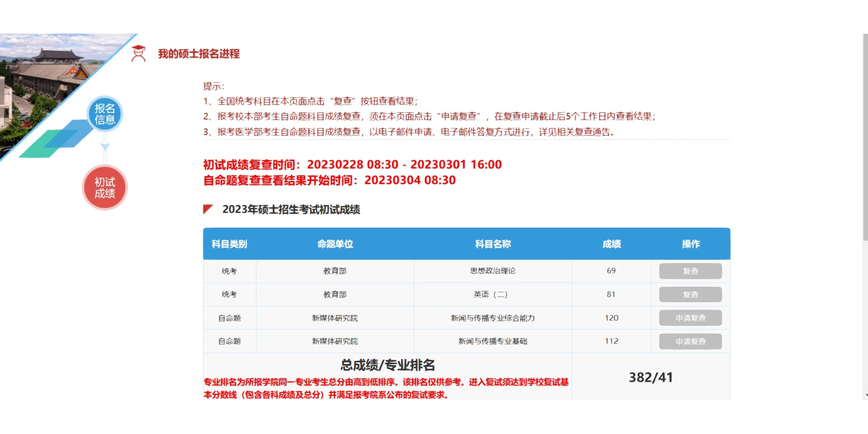Click the 我的硕士报名进程 title
This screenshot has width=868, height=434.
click(x=199, y=54)
